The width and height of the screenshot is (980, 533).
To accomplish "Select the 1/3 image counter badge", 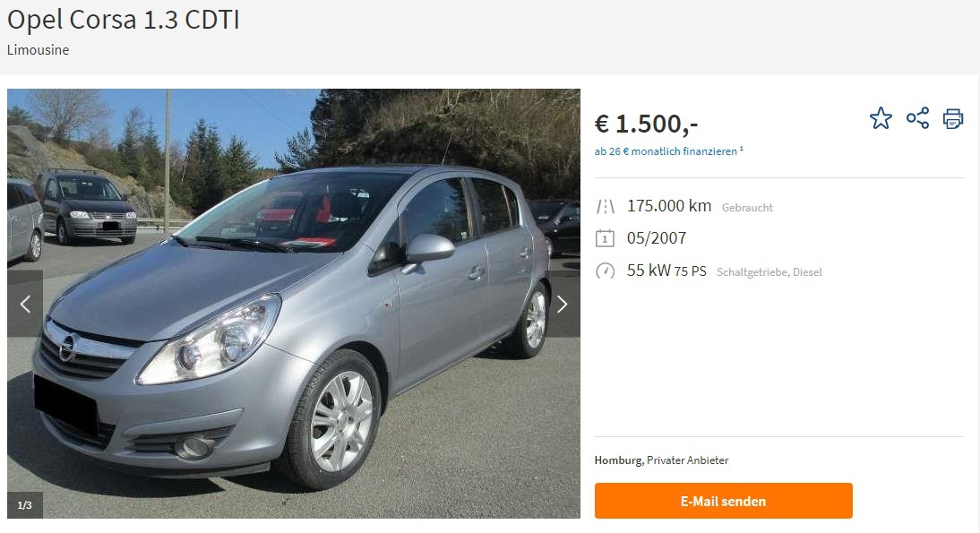I will tap(25, 505).
